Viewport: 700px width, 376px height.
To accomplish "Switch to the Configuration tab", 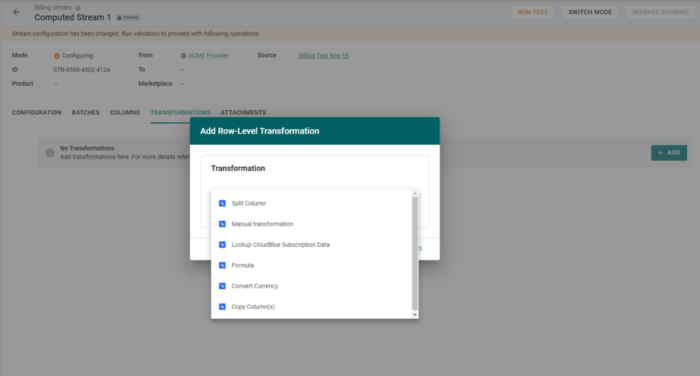I will (37, 113).
